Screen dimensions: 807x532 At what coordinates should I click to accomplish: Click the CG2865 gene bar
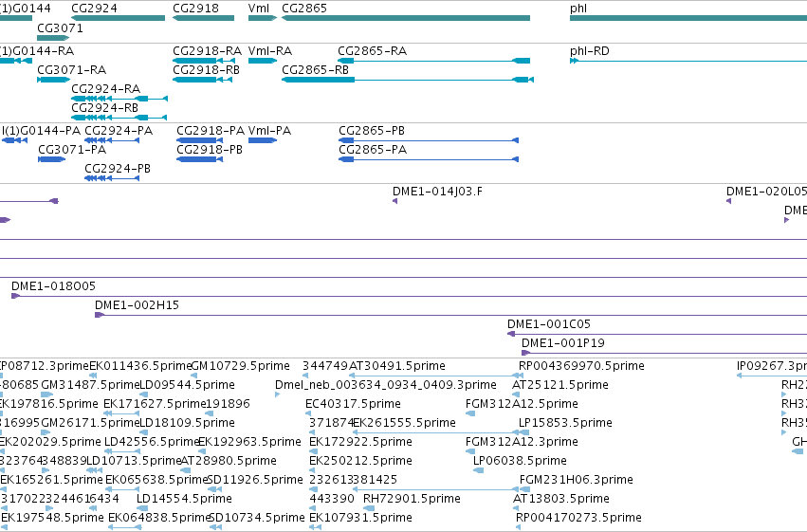406,18
